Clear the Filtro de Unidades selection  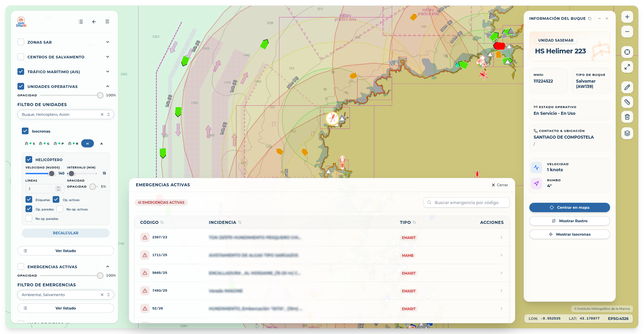coord(102,114)
